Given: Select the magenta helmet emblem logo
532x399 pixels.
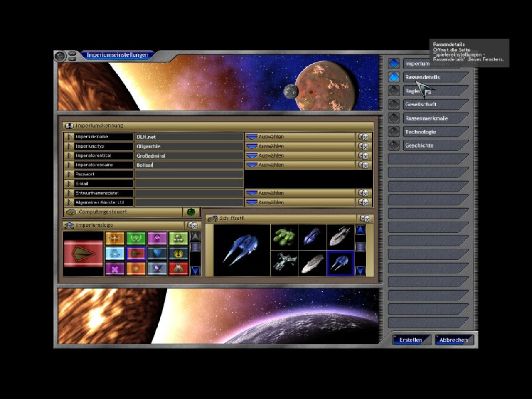Looking at the screenshot, I should pyautogui.click(x=157, y=238).
